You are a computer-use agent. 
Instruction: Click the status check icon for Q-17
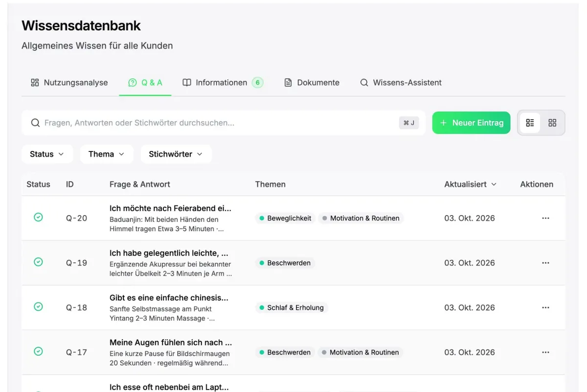click(38, 351)
